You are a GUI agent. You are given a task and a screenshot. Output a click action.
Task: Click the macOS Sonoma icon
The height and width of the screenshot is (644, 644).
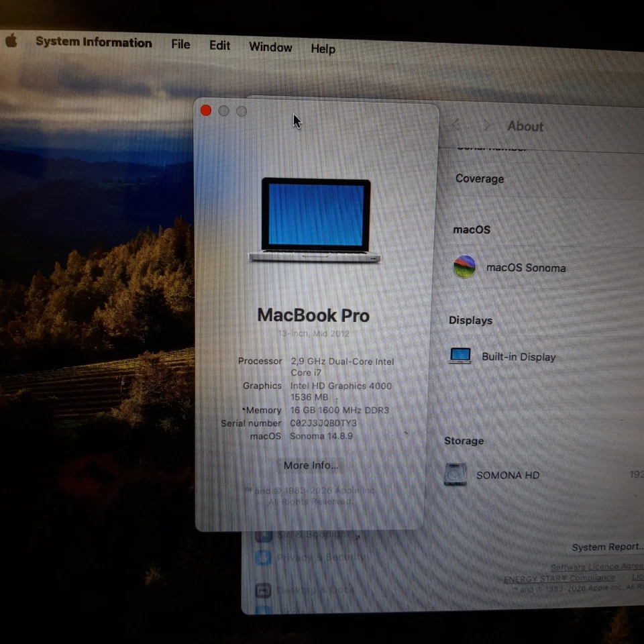(x=464, y=267)
